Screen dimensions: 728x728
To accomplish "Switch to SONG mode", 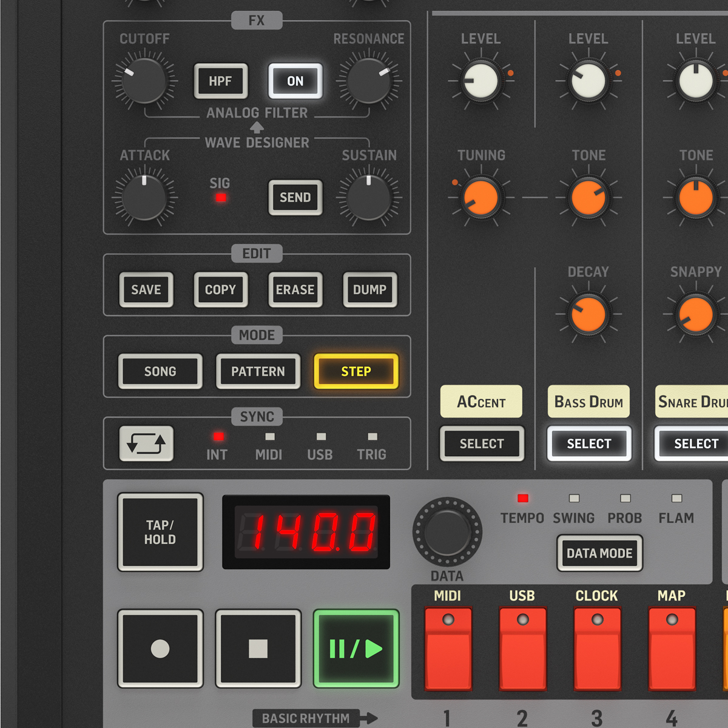I will point(160,371).
